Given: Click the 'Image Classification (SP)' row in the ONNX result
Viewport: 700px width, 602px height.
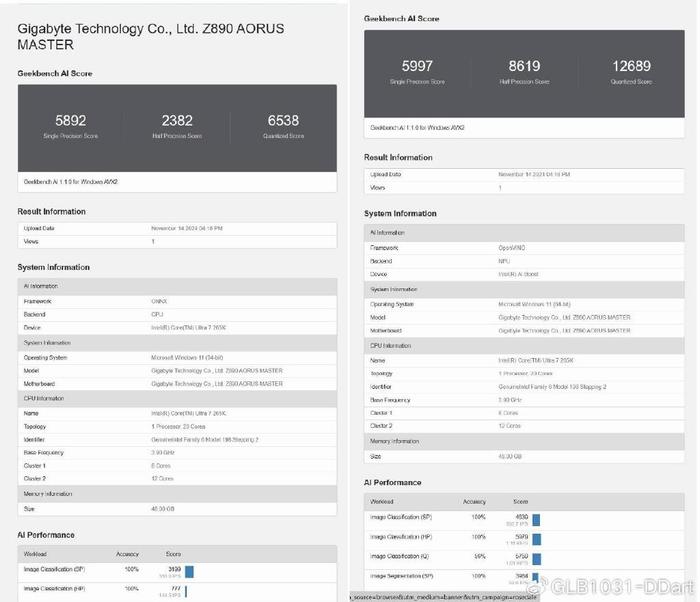Looking at the screenshot, I should click(x=177, y=572).
